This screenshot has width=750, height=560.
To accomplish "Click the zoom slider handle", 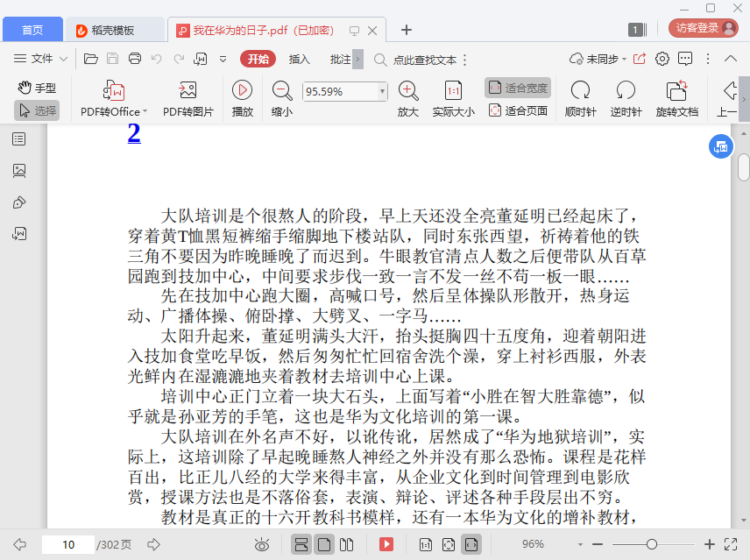I will (x=652, y=544).
